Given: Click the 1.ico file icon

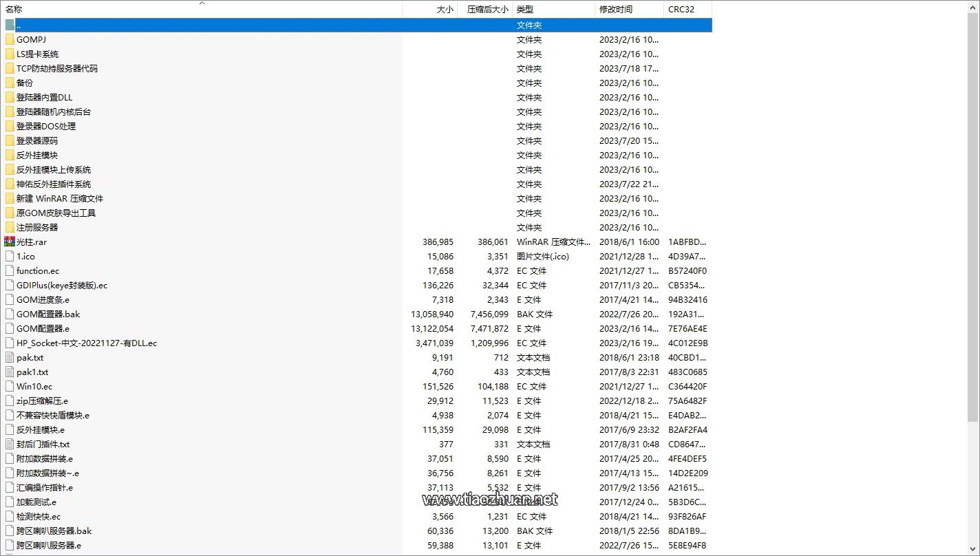Looking at the screenshot, I should tap(10, 256).
